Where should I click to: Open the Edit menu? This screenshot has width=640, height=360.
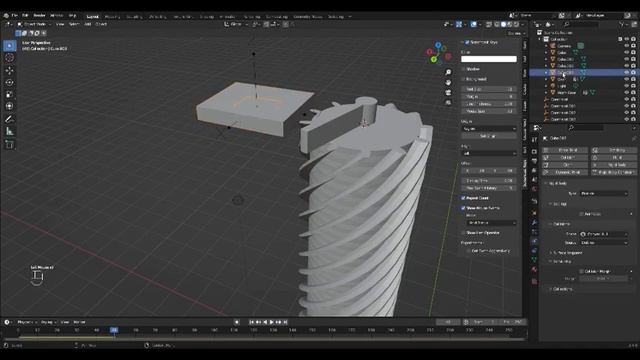coord(25,16)
